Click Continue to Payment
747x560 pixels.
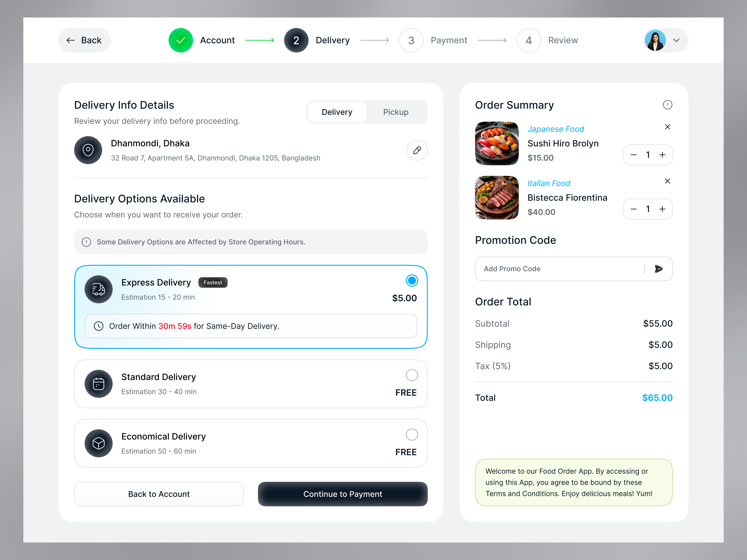[342, 494]
